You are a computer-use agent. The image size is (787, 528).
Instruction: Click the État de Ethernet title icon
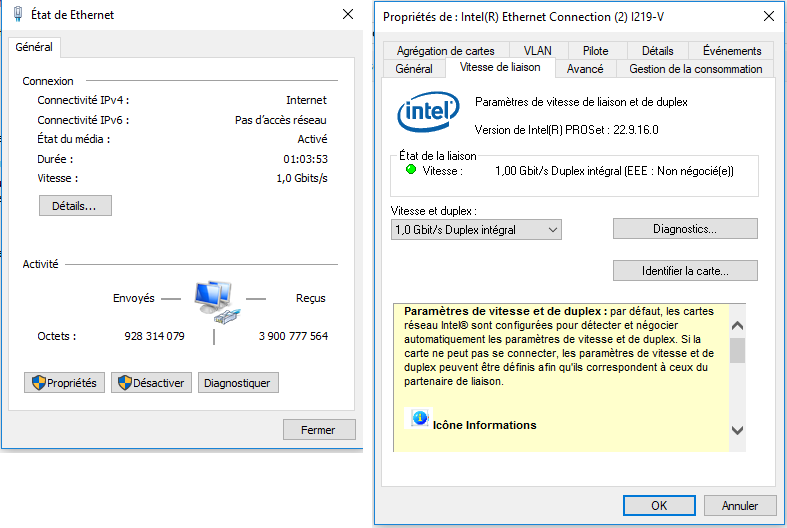[x=17, y=15]
